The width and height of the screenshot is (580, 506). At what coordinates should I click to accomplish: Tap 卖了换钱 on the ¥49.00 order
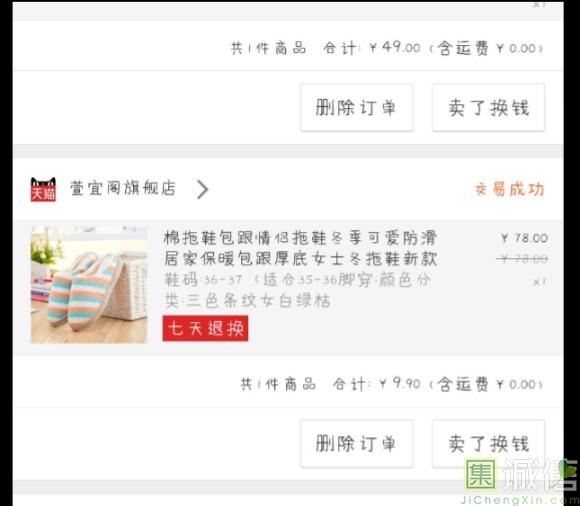[488, 108]
